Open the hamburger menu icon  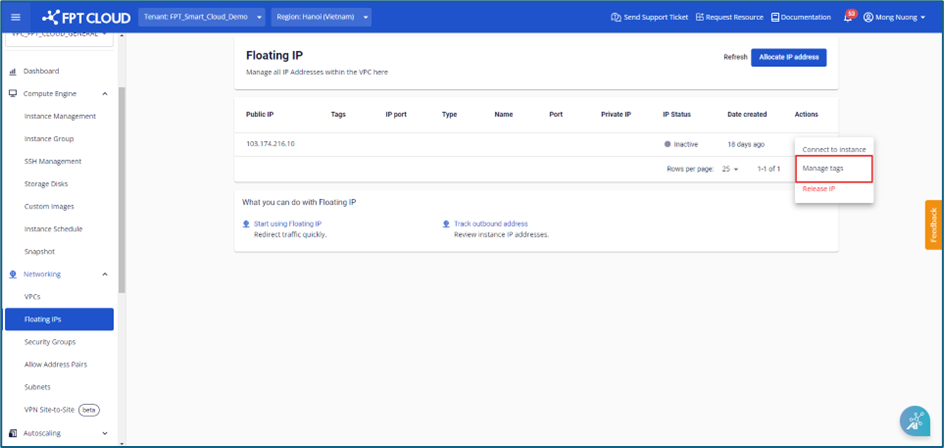15,17
